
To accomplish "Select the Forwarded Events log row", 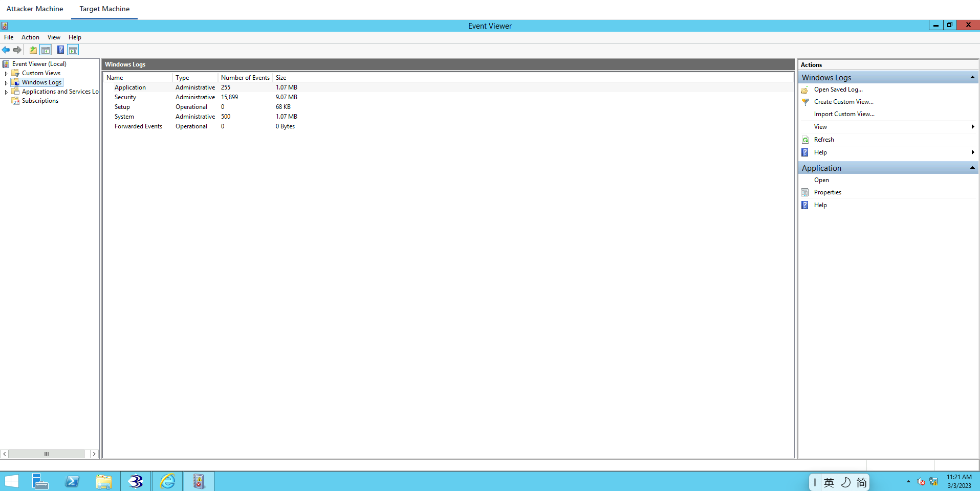I will click(x=448, y=126).
